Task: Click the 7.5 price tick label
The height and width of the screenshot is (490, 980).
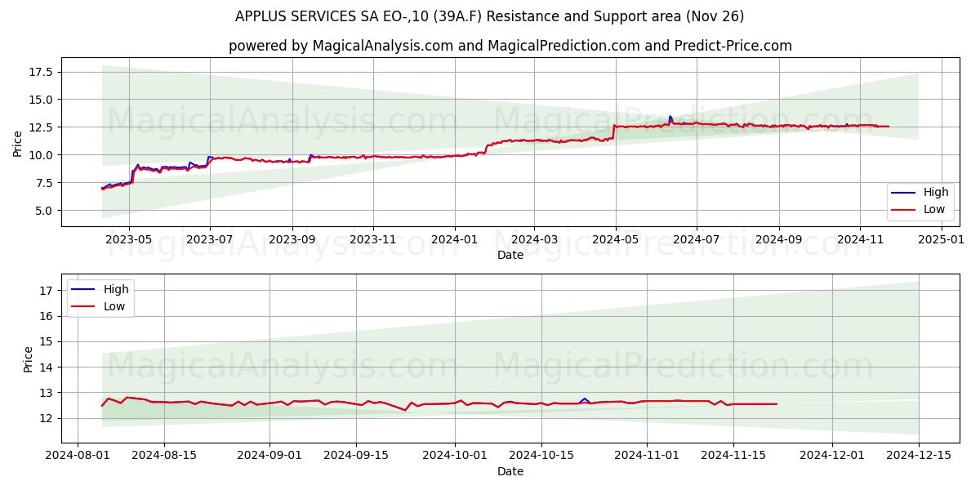Action: tap(45, 183)
